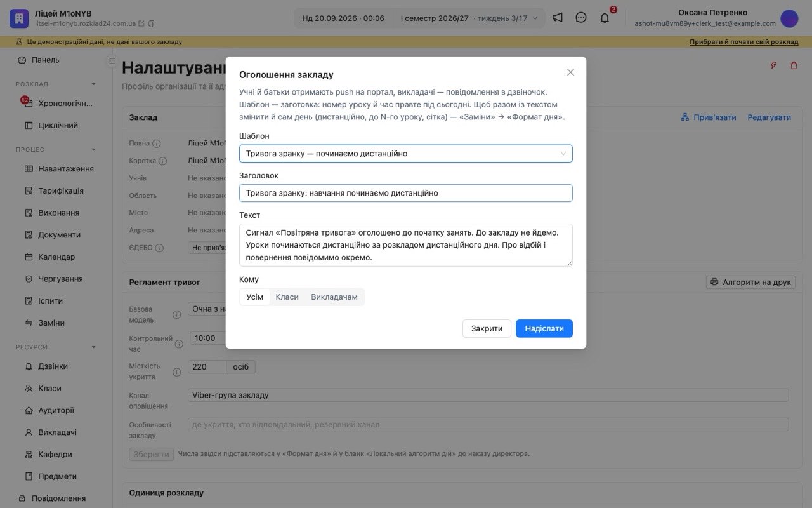Viewport: 812px width, 508px height.
Task: Click into the Заголовок text field
Action: click(x=406, y=193)
